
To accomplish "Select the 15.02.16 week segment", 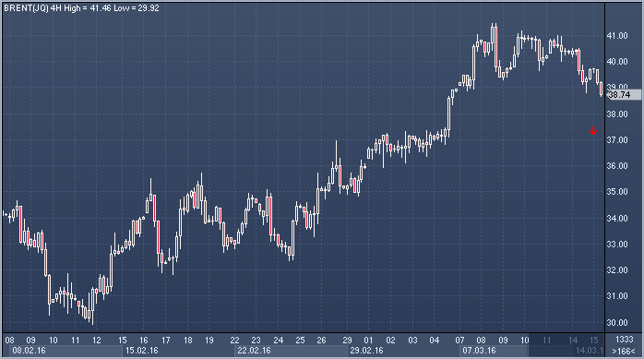I will click(178, 351).
